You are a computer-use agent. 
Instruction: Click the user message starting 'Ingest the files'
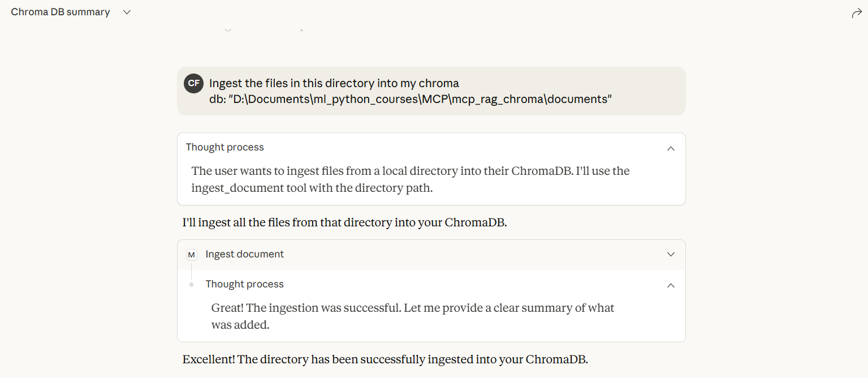(334, 83)
